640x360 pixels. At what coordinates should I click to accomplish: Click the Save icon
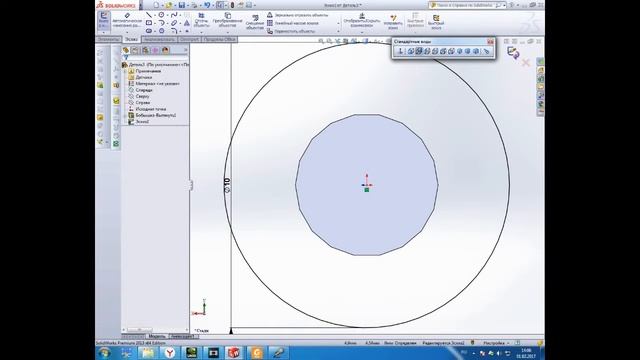coord(182,5)
